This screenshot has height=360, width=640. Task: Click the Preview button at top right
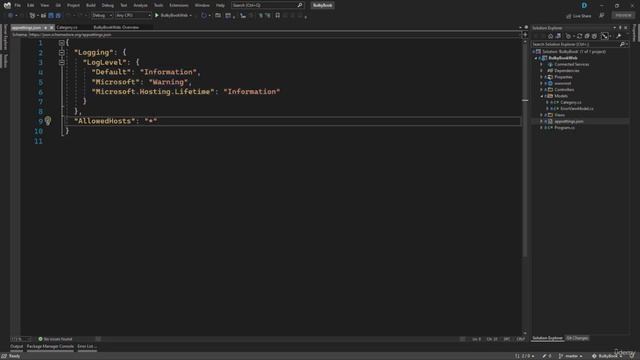(623, 15)
